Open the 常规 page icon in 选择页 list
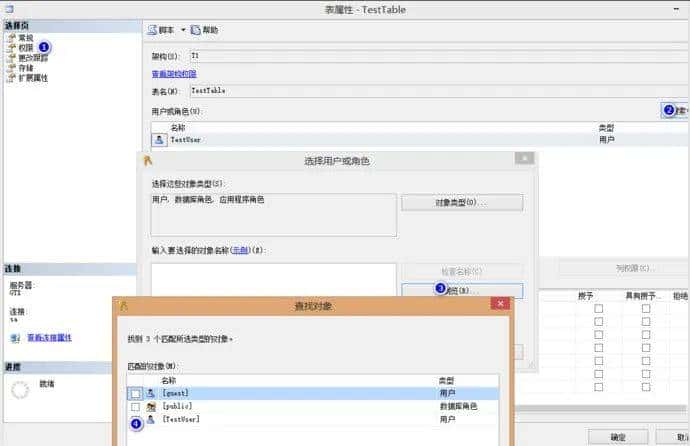Viewport: 690px width, 446px height. click(12, 38)
